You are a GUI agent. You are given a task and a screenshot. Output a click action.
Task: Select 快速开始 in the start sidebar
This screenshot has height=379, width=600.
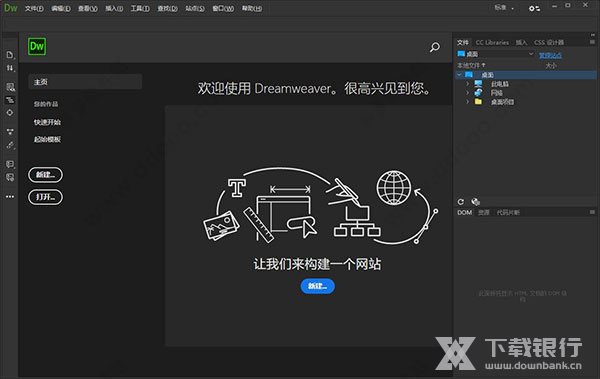point(47,122)
